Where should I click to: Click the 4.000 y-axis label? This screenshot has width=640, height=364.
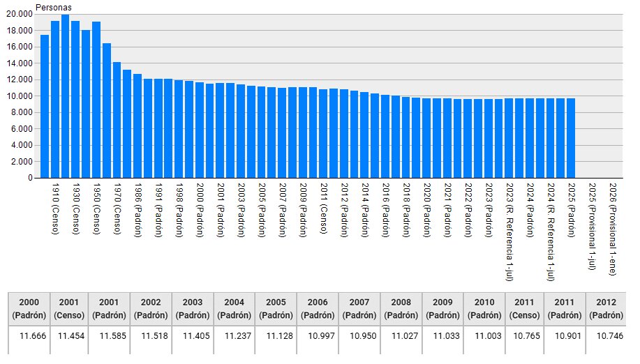pos(22,145)
